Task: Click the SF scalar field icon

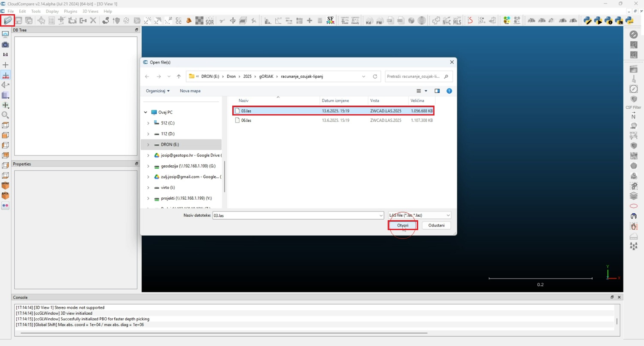Action: 330,20
